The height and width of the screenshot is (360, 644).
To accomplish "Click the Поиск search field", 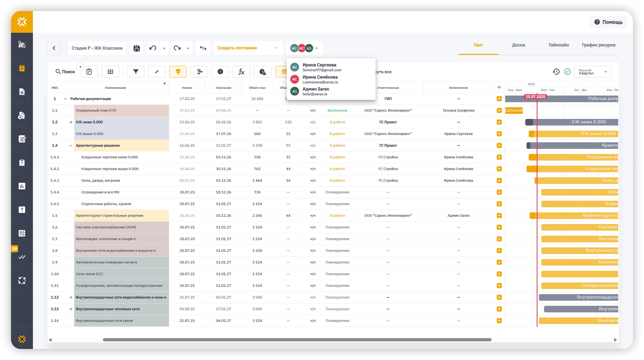I will (65, 72).
